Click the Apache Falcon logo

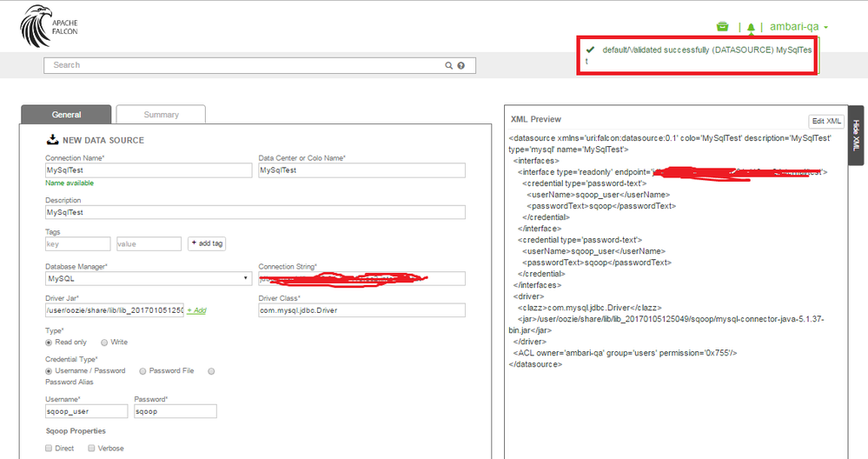click(50, 26)
